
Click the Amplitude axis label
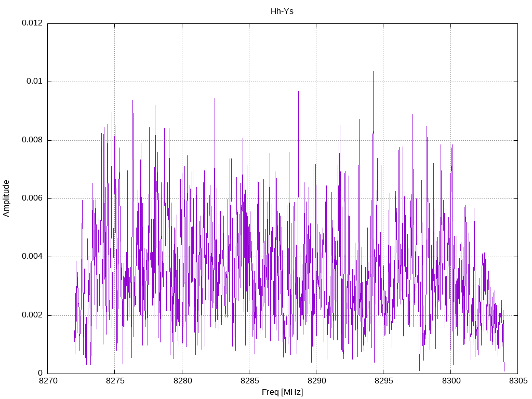point(6,198)
